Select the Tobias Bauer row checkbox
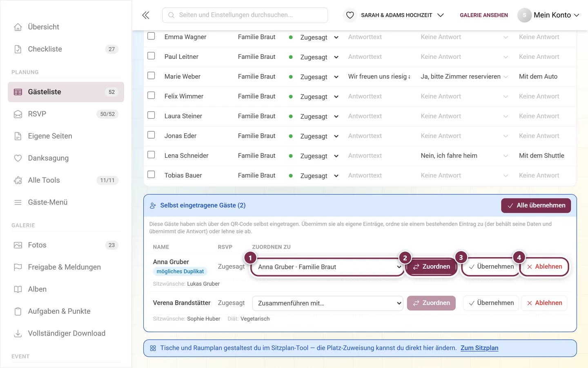The height and width of the screenshot is (368, 588). pos(151,175)
